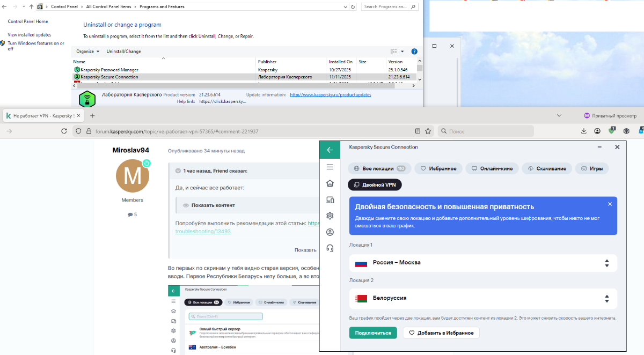This screenshot has height=355, width=644.
Task: Open the Organize dropdown in Programs and Features
Action: click(87, 51)
